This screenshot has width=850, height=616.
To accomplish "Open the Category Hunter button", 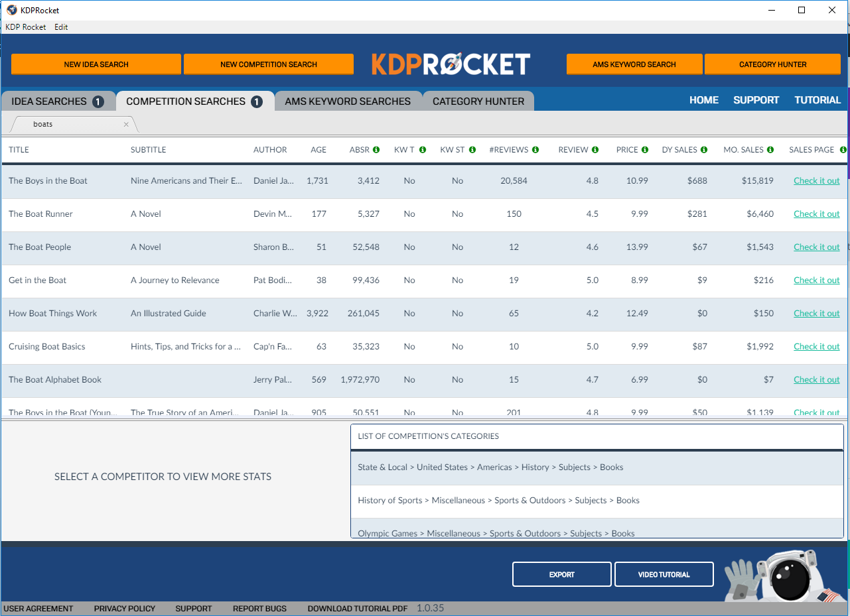I will tap(773, 64).
